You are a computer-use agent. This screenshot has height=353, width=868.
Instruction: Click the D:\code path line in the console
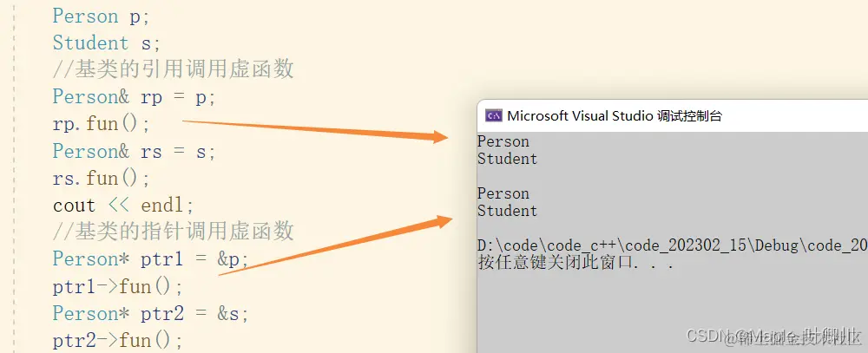click(x=673, y=245)
